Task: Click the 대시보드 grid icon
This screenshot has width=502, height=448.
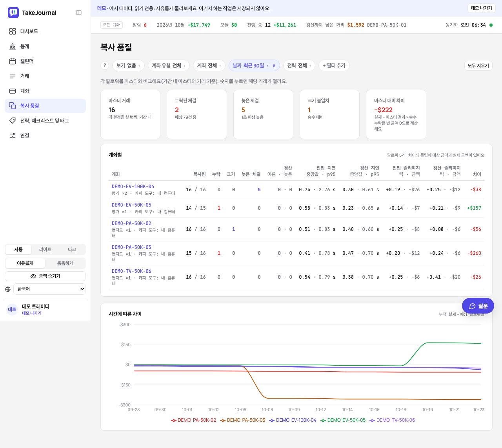Action: [13, 31]
